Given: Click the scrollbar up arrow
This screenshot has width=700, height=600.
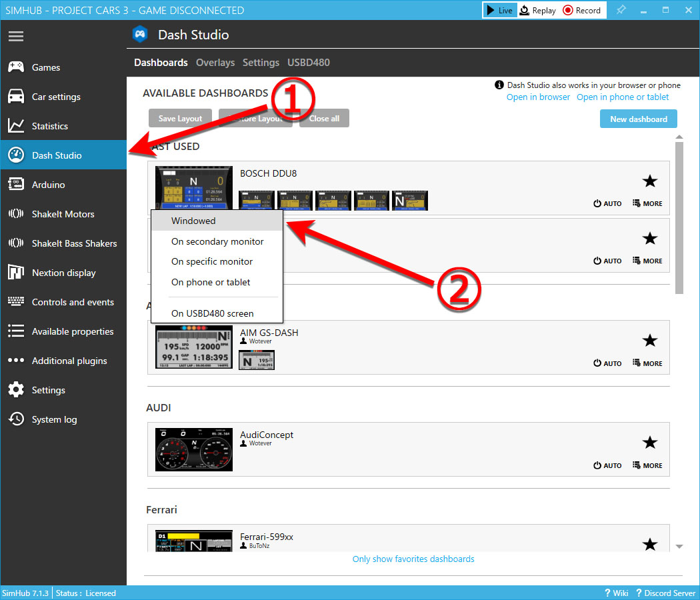Looking at the screenshot, I should (x=679, y=137).
